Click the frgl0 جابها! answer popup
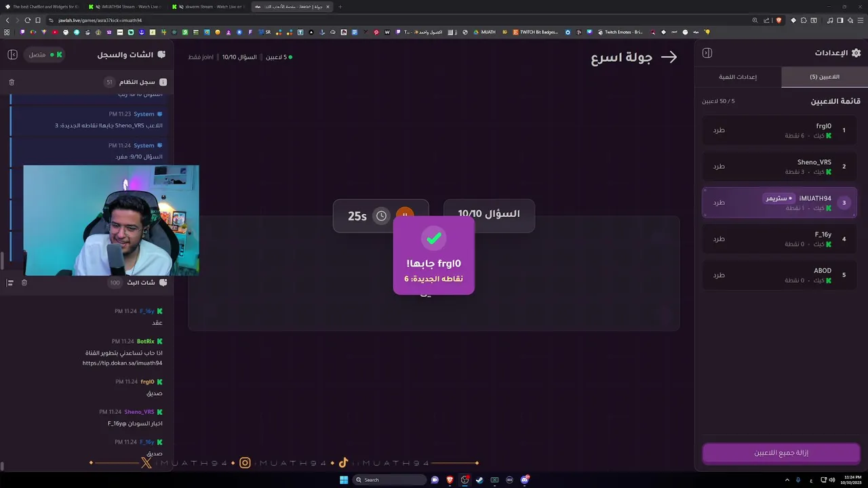This screenshot has height=488, width=868. (x=434, y=256)
